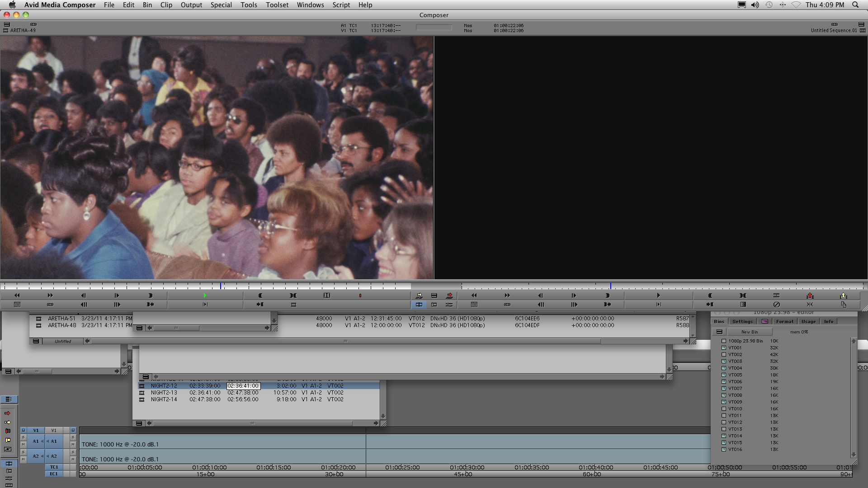
Task: Toggle the TC1 timecode track button
Action: tap(54, 467)
